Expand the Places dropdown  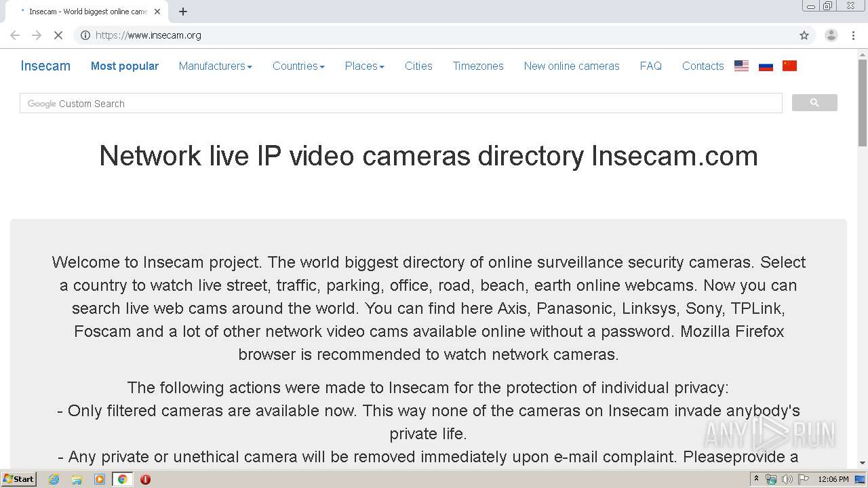(365, 66)
